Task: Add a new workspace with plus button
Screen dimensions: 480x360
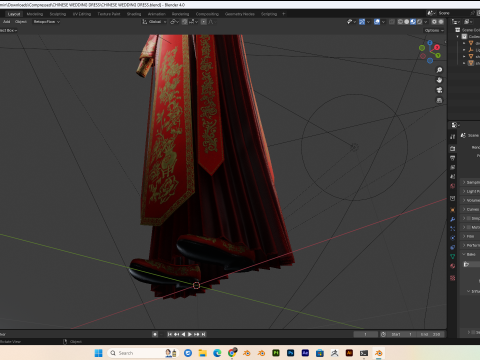Action: (x=284, y=14)
